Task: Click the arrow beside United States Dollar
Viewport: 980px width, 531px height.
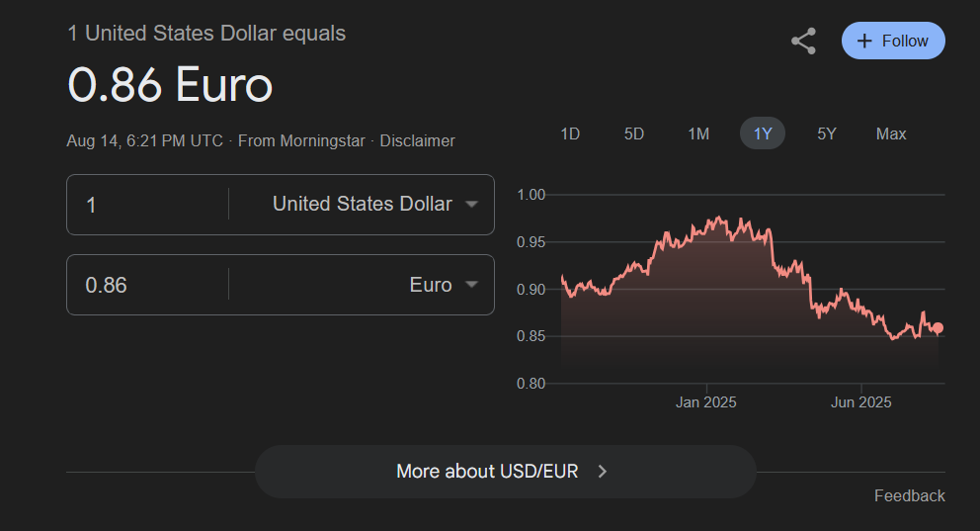Action: click(x=472, y=204)
